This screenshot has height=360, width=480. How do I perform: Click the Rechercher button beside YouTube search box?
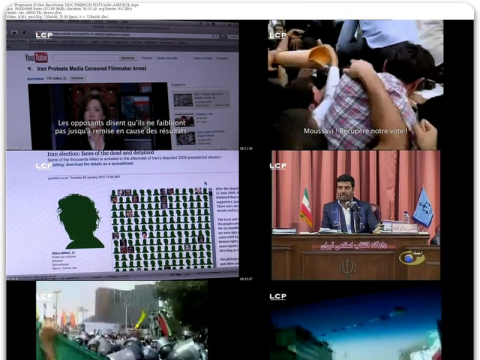tap(128, 58)
